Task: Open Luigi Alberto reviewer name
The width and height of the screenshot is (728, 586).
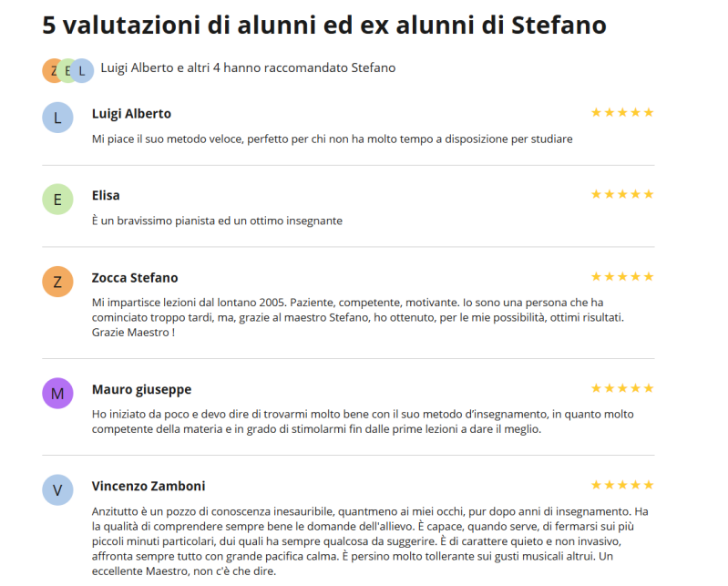Action: tap(131, 114)
